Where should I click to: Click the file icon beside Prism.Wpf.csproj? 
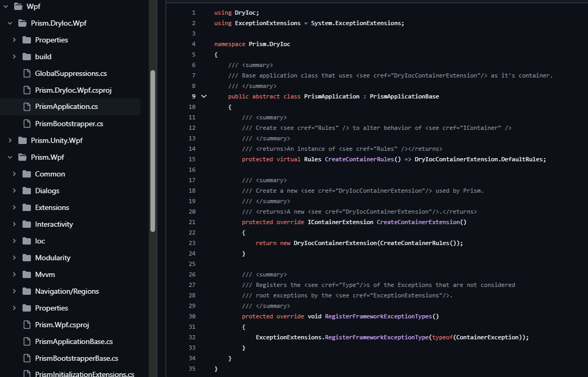27,325
